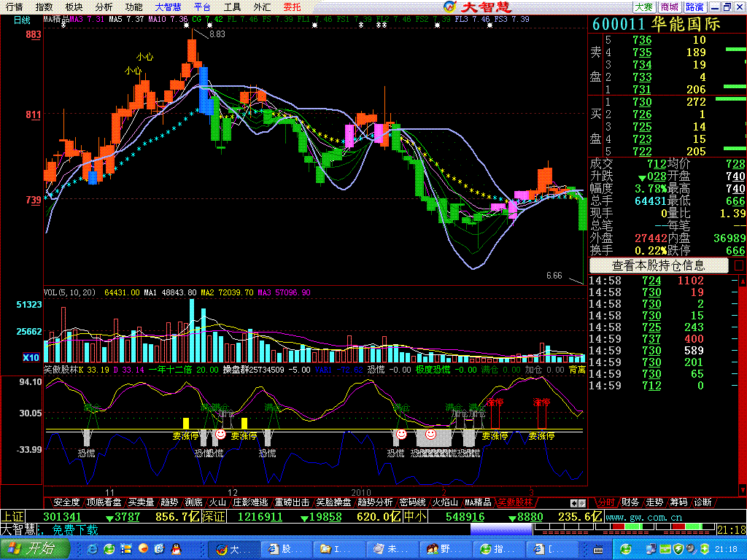Screen dimensions: 747x560
Task: Open the 分析 menu
Action: point(104,7)
